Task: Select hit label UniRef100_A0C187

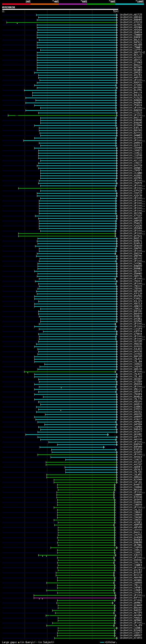Action: pos(131,462)
